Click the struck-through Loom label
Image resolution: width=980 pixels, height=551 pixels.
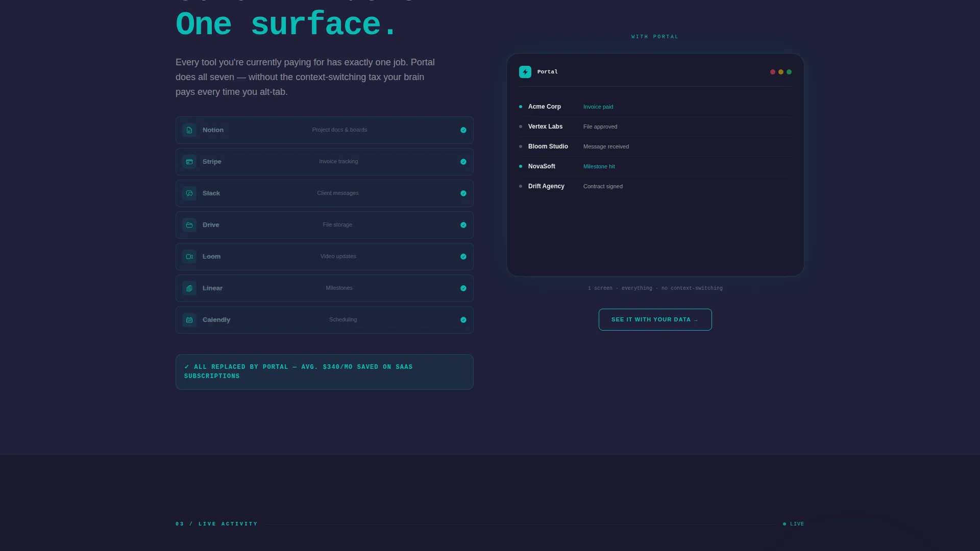pyautogui.click(x=211, y=257)
